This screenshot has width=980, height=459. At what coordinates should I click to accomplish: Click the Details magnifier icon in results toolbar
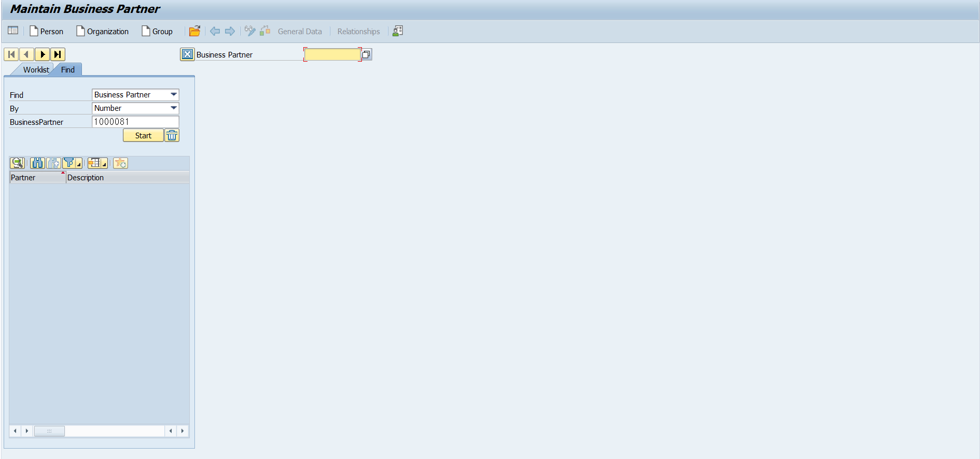(x=17, y=163)
